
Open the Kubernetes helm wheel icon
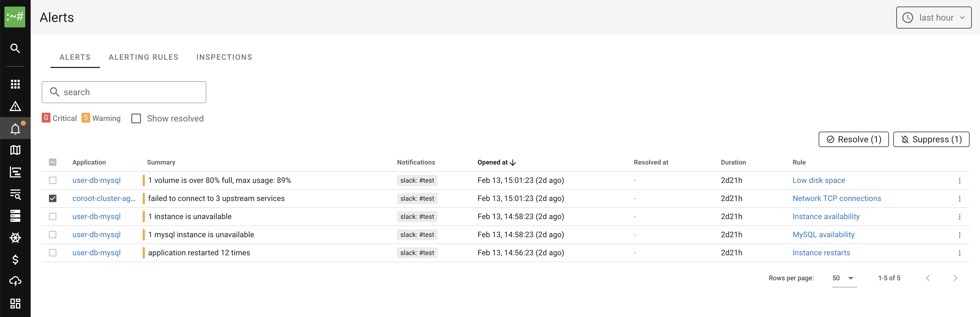(x=15, y=237)
